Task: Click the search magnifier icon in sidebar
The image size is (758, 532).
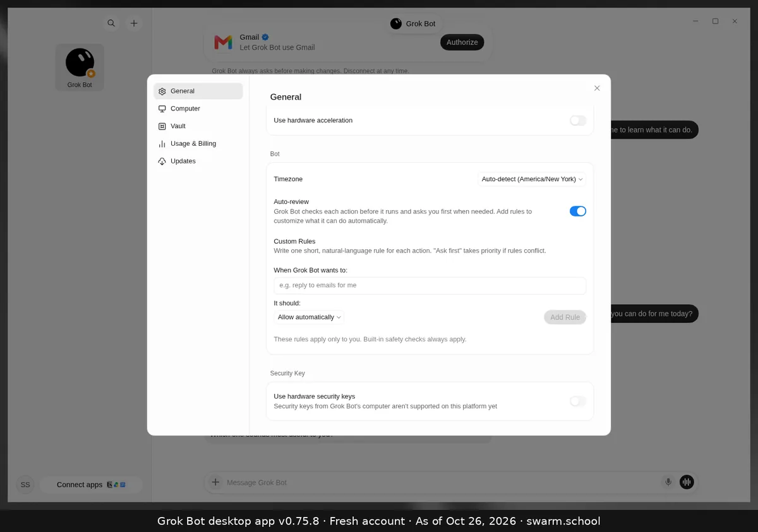Action: tap(111, 23)
